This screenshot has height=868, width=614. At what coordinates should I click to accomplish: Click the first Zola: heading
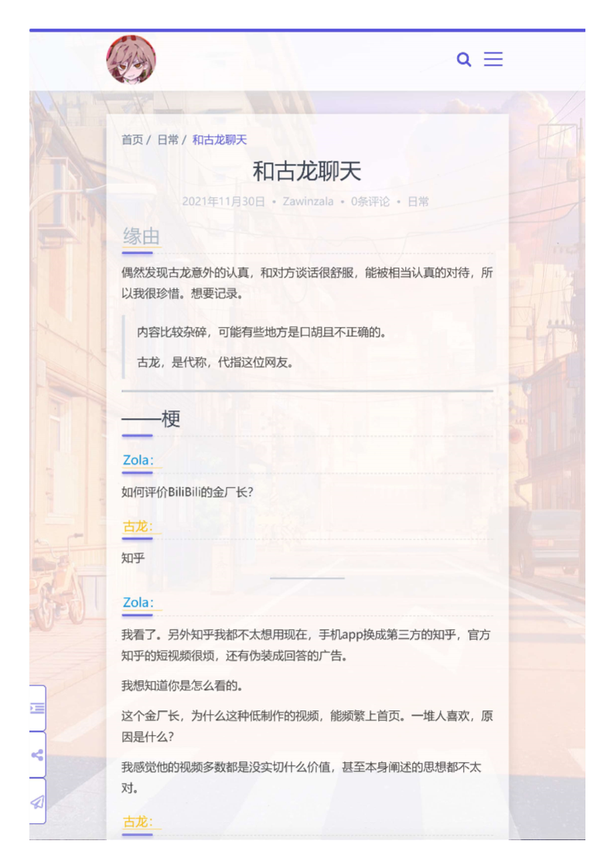click(138, 460)
